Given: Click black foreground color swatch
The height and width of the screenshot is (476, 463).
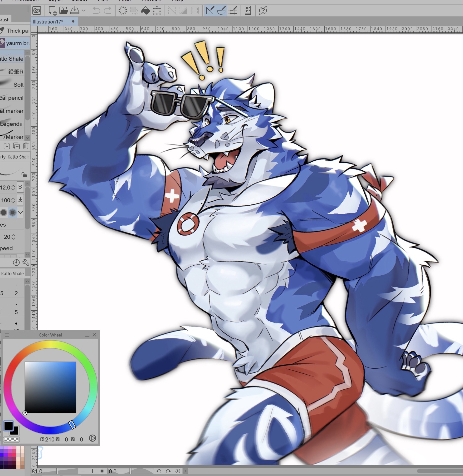Looking at the screenshot, I should 9,426.
